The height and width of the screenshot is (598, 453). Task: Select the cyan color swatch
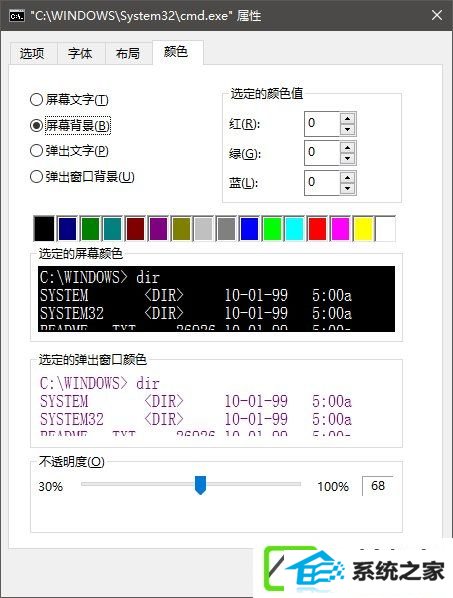[x=294, y=229]
